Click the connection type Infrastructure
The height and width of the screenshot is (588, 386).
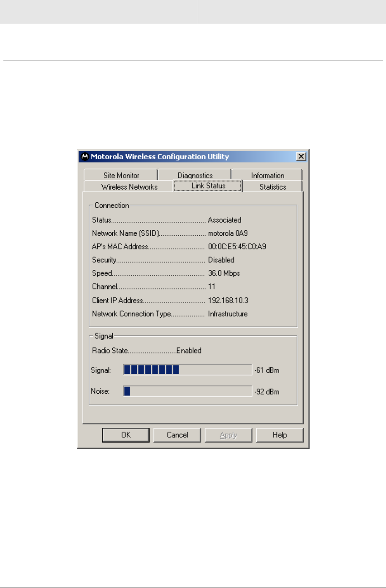(x=228, y=314)
